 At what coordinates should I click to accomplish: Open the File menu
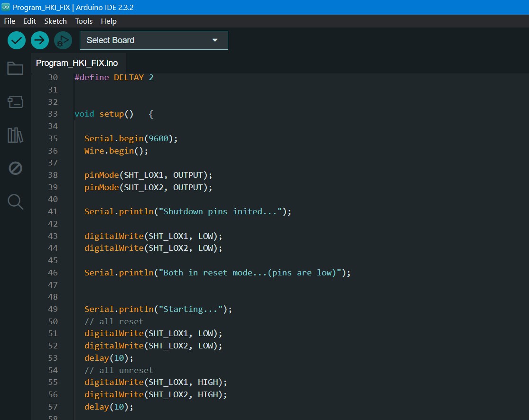click(x=9, y=21)
